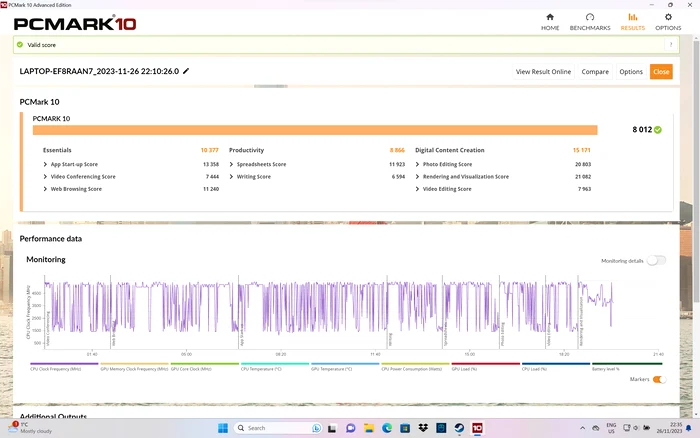The width and height of the screenshot is (700, 438).
Task: Expand Video Editing Score row
Action: click(417, 189)
